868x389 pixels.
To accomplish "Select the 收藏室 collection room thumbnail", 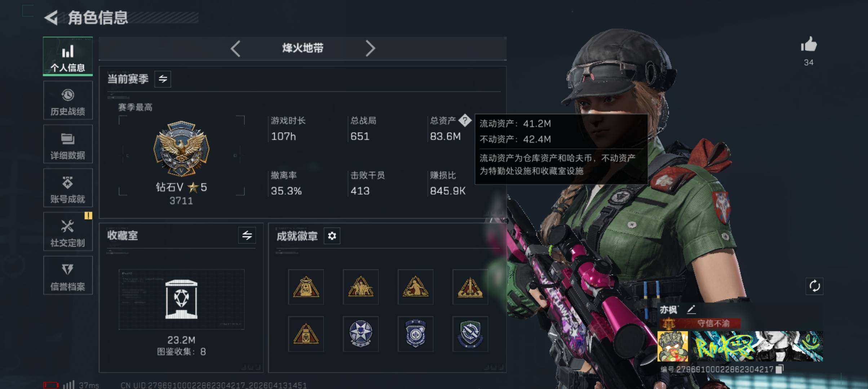I will [181, 299].
